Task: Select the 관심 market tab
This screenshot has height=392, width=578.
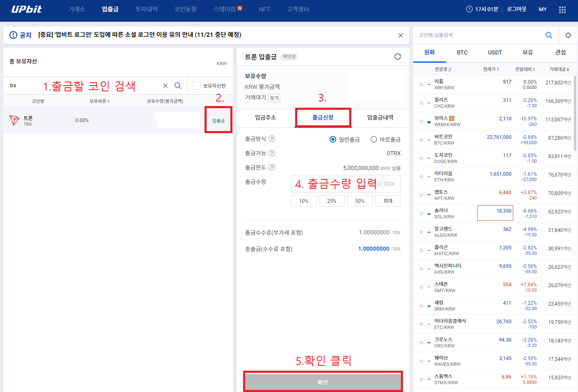Action: coord(561,52)
